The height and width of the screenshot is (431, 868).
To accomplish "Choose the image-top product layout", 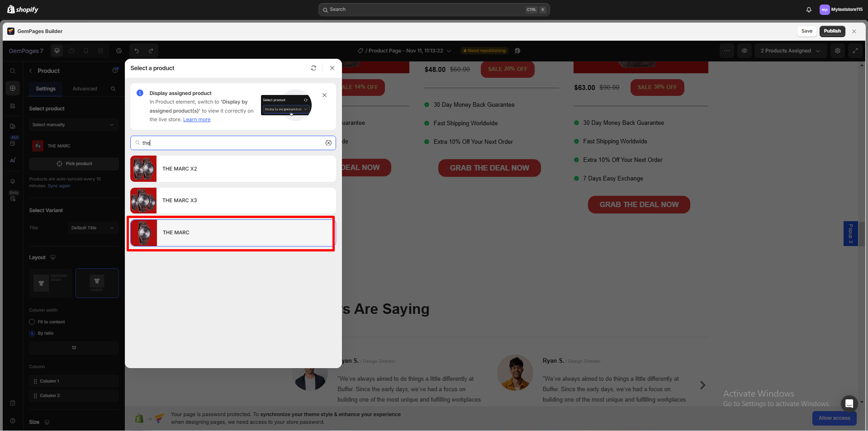I will click(97, 283).
